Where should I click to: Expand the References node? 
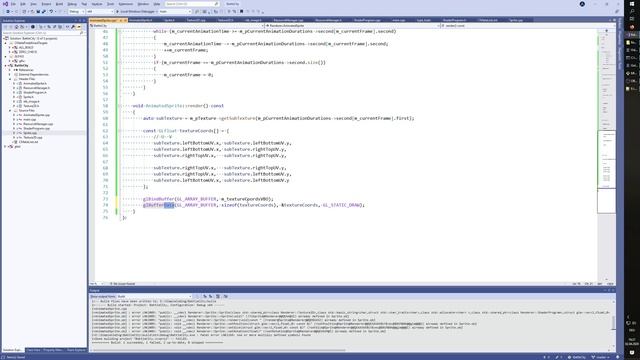click(10, 70)
